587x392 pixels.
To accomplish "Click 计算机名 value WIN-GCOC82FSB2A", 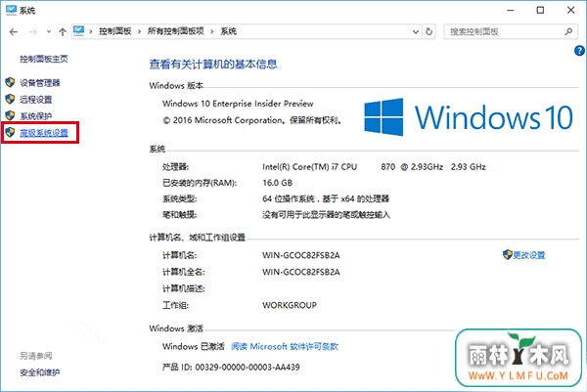I will coord(301,255).
